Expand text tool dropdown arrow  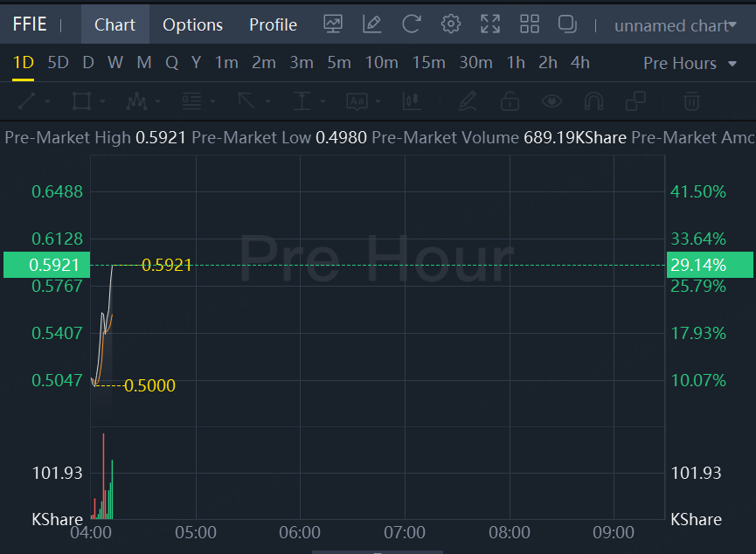(378, 101)
